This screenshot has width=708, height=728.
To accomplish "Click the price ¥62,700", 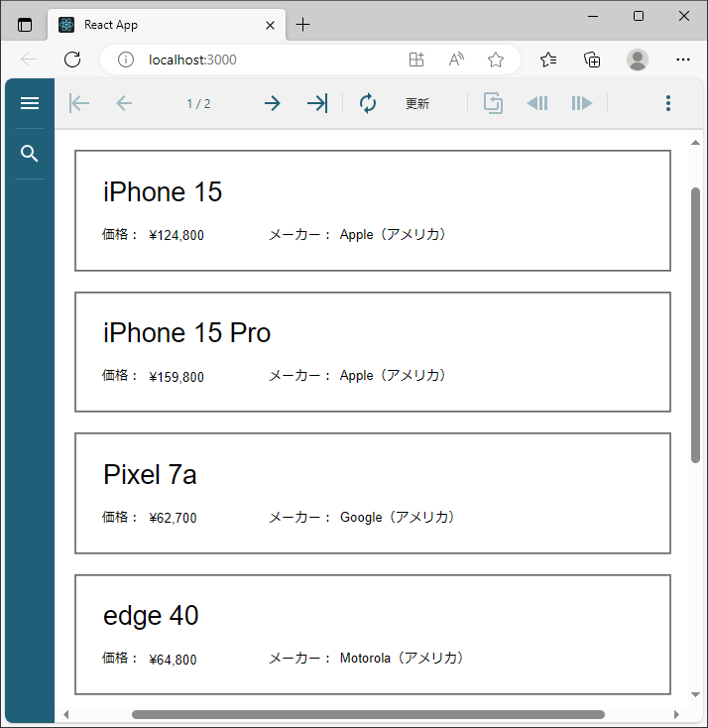I will (173, 518).
